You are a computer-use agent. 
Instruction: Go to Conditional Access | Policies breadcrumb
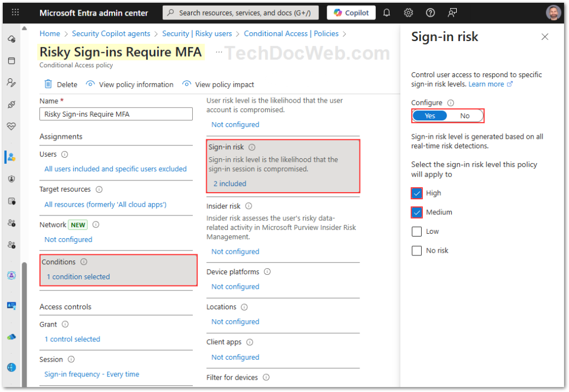tap(291, 33)
